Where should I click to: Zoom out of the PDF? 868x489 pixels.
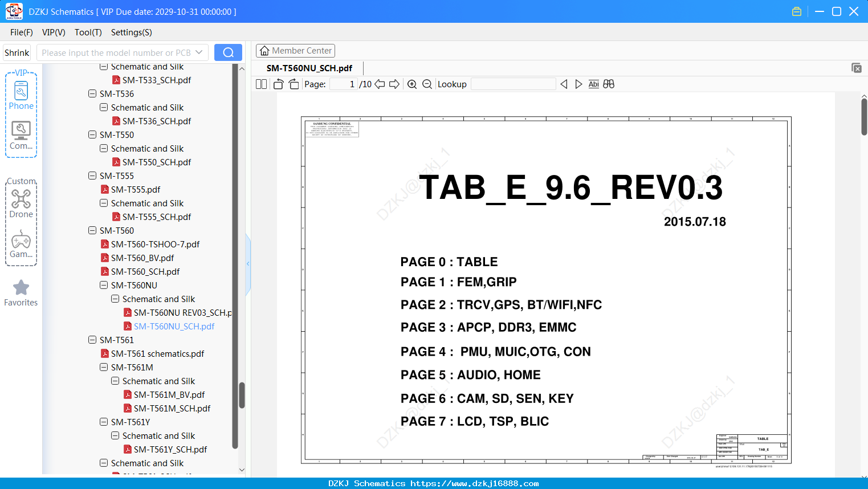coord(427,84)
